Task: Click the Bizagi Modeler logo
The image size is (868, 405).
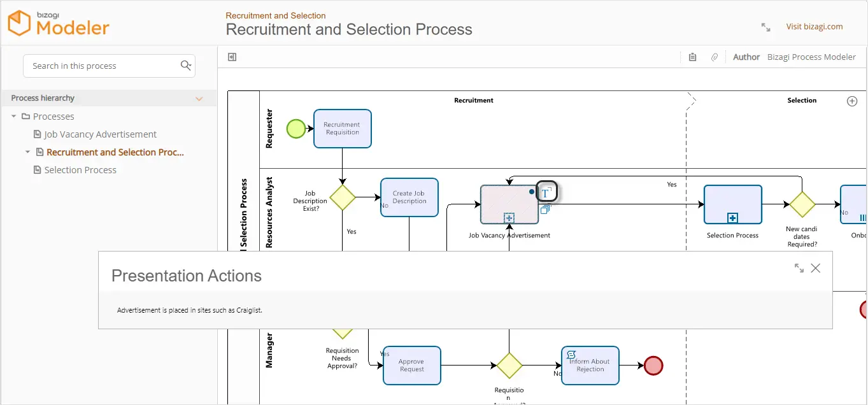Action: [59, 23]
